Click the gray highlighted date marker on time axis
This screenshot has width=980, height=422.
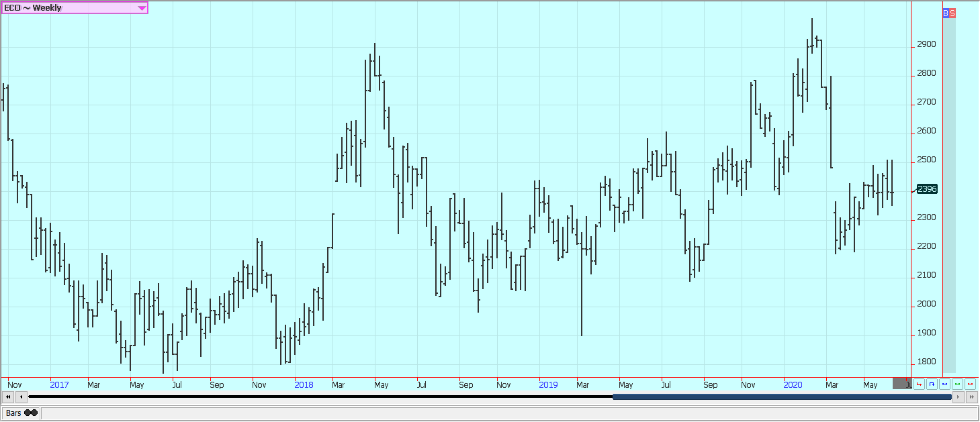click(902, 384)
